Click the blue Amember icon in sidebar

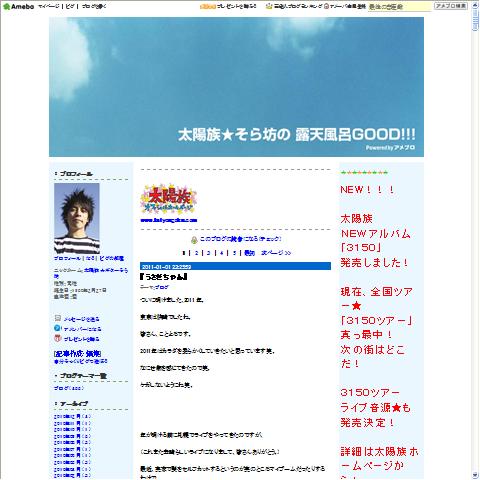coord(57,328)
